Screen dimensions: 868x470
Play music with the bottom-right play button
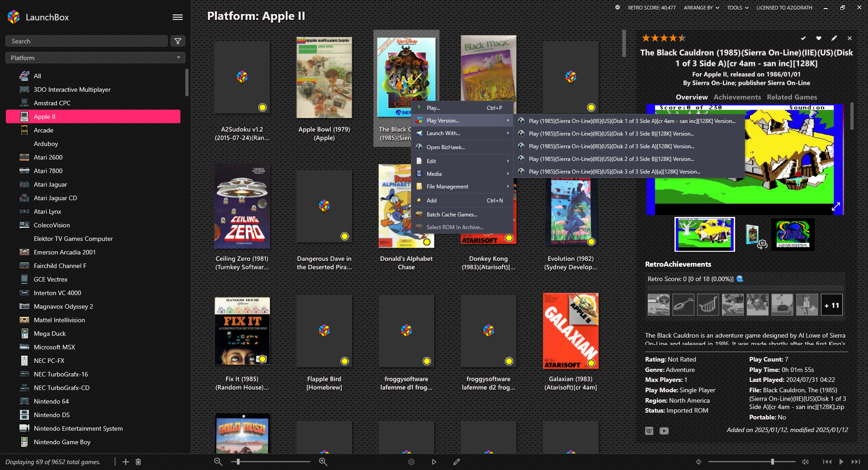click(x=841, y=462)
